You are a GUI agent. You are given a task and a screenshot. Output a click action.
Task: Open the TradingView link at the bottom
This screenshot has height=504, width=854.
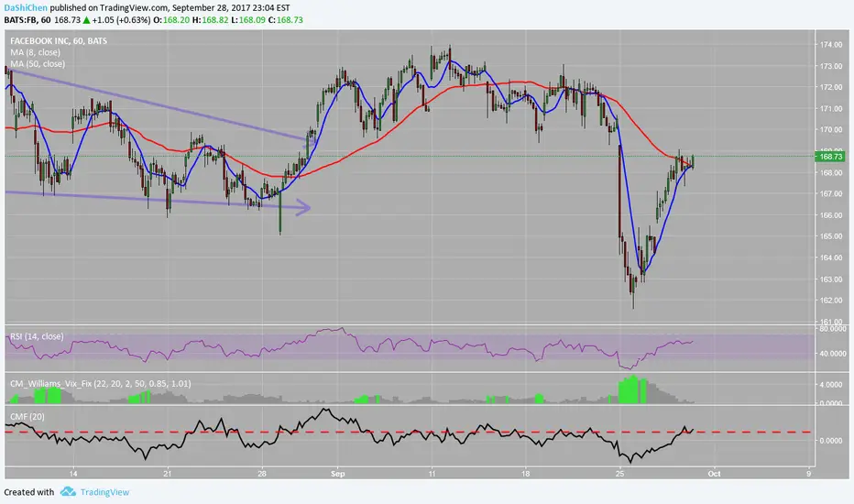(104, 492)
